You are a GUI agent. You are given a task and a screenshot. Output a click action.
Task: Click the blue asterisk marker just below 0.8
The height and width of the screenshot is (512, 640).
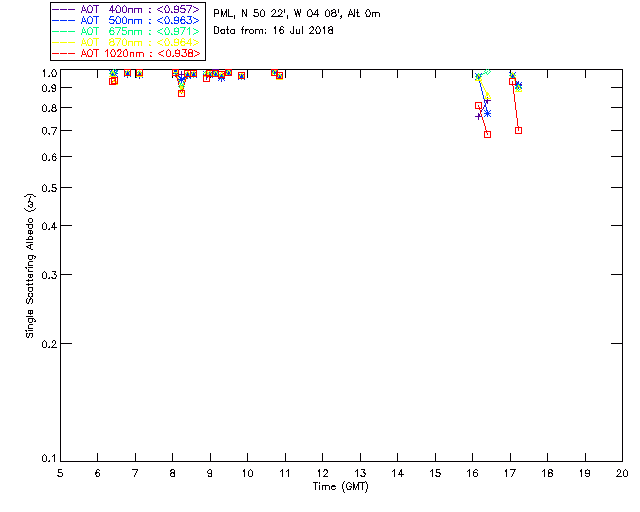(x=487, y=114)
